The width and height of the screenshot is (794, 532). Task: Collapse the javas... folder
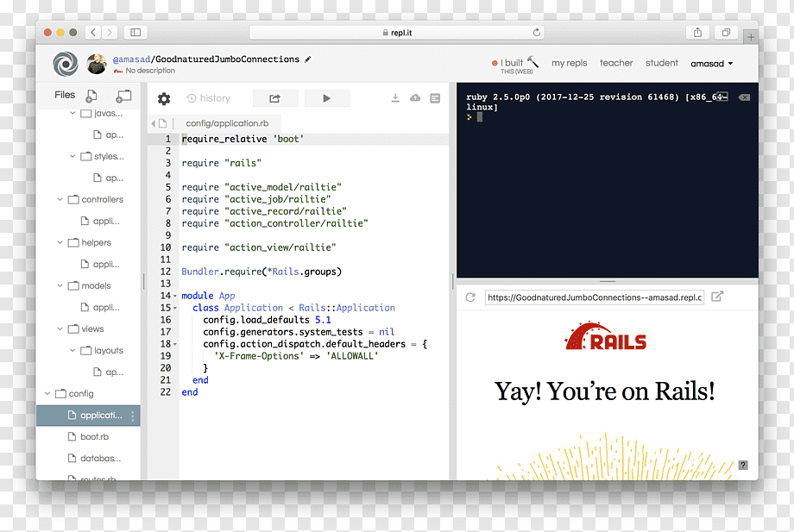pos(72,113)
